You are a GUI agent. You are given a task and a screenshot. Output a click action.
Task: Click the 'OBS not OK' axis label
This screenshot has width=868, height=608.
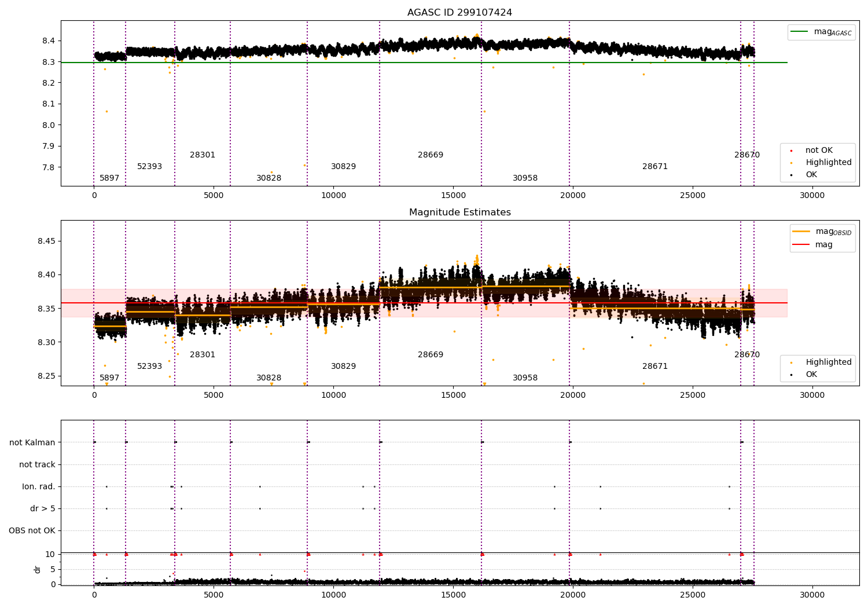pos(32,530)
